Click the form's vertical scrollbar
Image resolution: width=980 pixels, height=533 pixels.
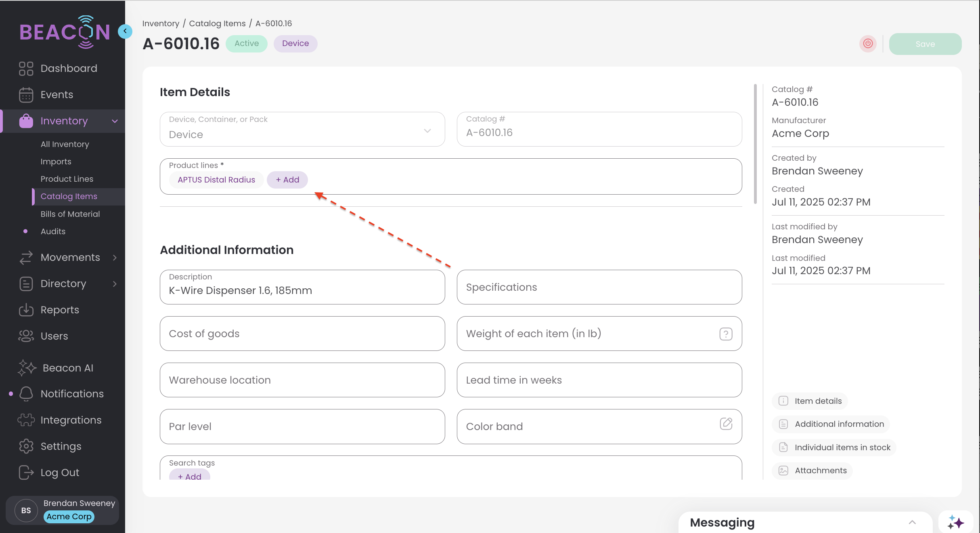click(x=755, y=144)
